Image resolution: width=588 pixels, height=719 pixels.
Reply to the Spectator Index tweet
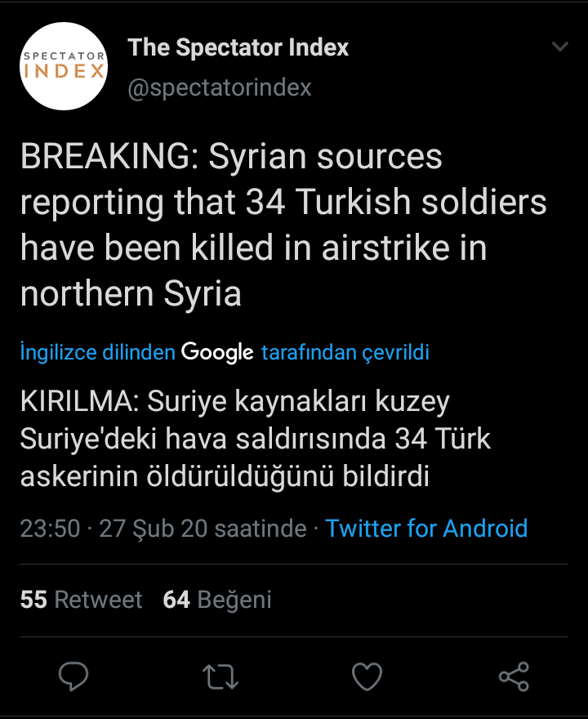click(73, 677)
